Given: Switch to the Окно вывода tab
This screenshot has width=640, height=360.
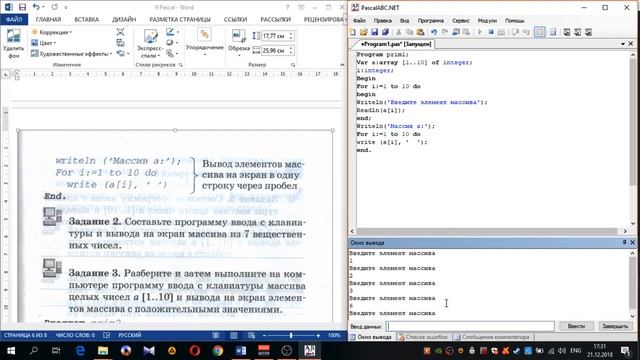Looking at the screenshot, I should coord(370,337).
